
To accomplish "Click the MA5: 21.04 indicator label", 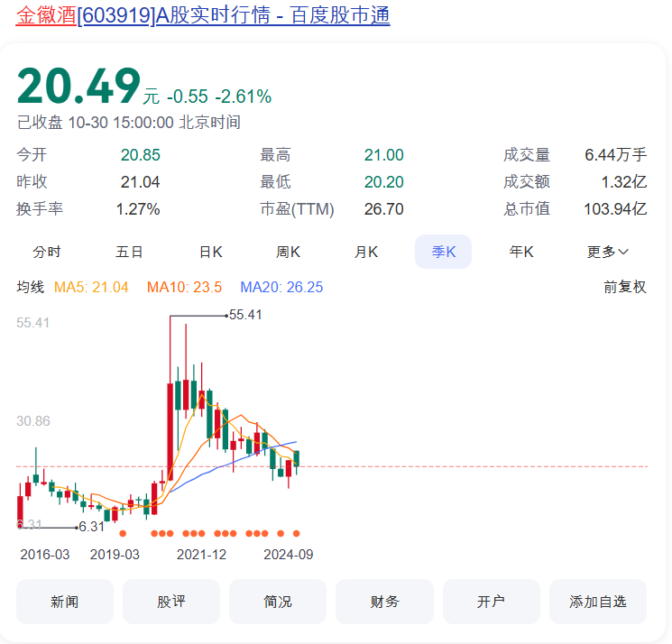I will (91, 287).
